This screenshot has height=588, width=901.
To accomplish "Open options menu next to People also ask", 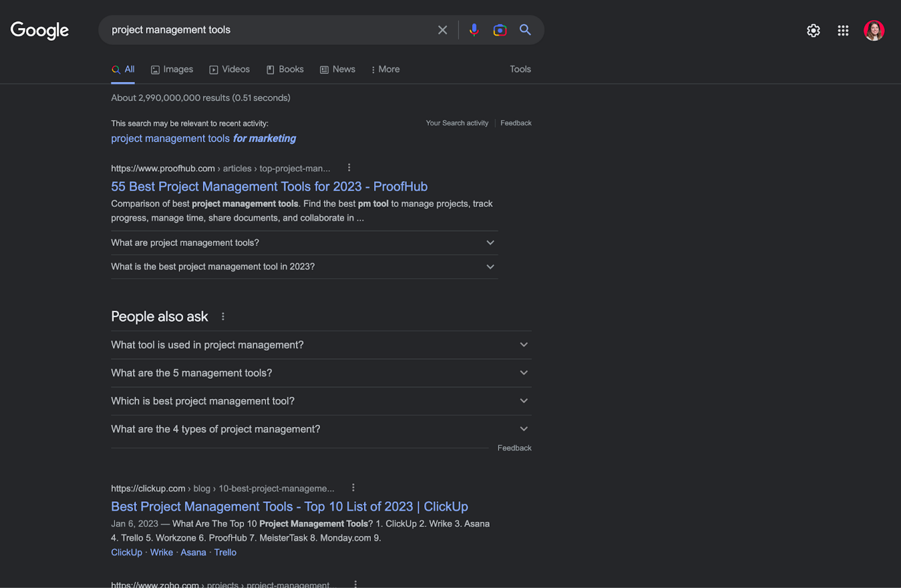I will point(223,317).
